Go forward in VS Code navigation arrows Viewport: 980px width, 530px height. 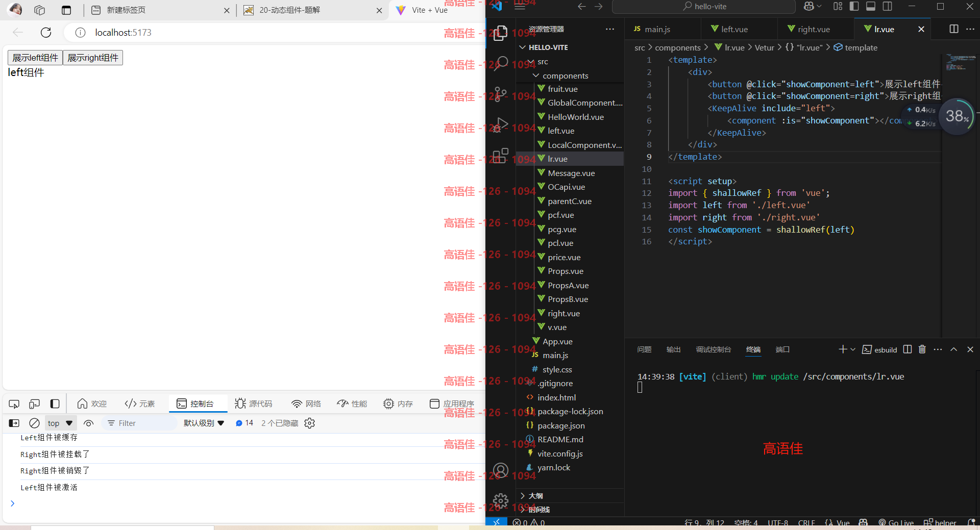click(x=599, y=6)
